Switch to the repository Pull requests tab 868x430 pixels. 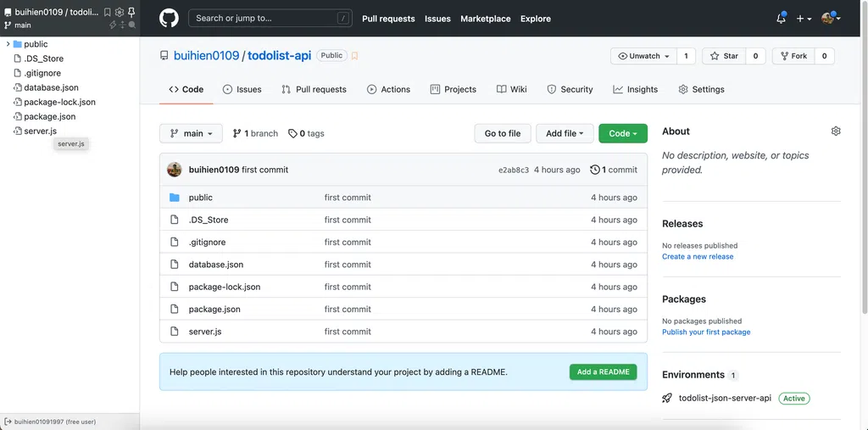pyautogui.click(x=314, y=89)
